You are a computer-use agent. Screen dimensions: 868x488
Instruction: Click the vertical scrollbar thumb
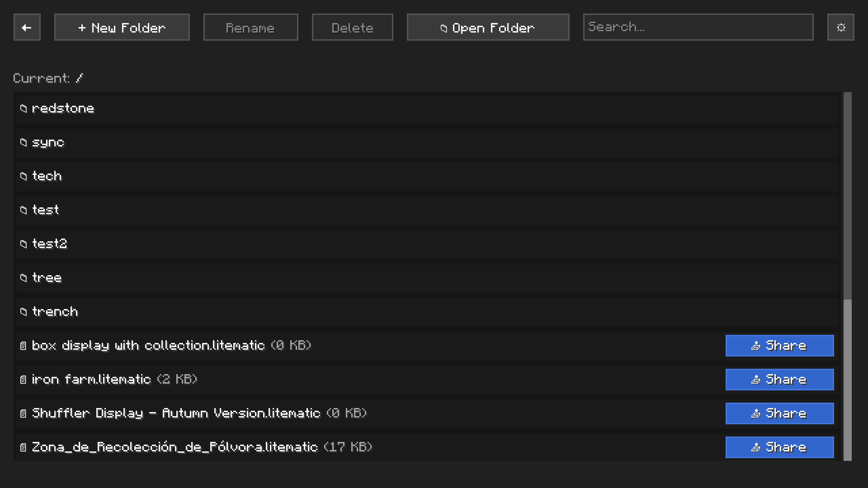[x=847, y=380]
